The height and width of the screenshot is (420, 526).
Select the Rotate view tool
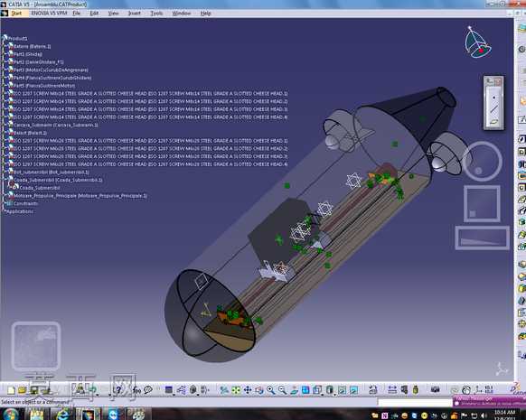click(259, 390)
